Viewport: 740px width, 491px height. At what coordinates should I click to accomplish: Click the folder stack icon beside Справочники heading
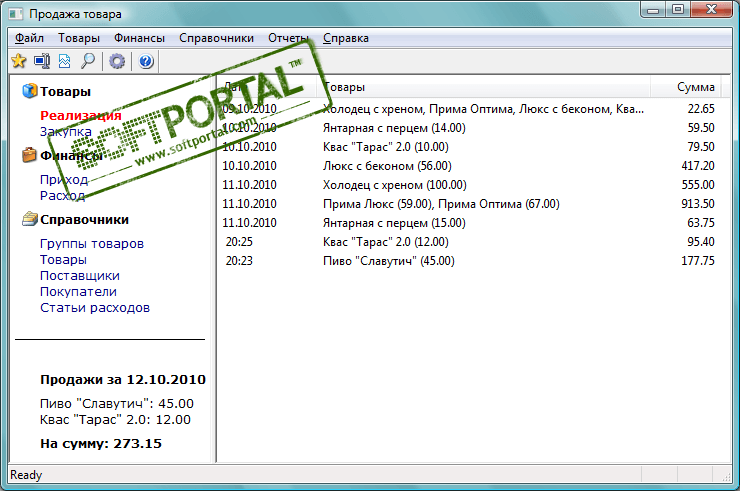(x=29, y=219)
